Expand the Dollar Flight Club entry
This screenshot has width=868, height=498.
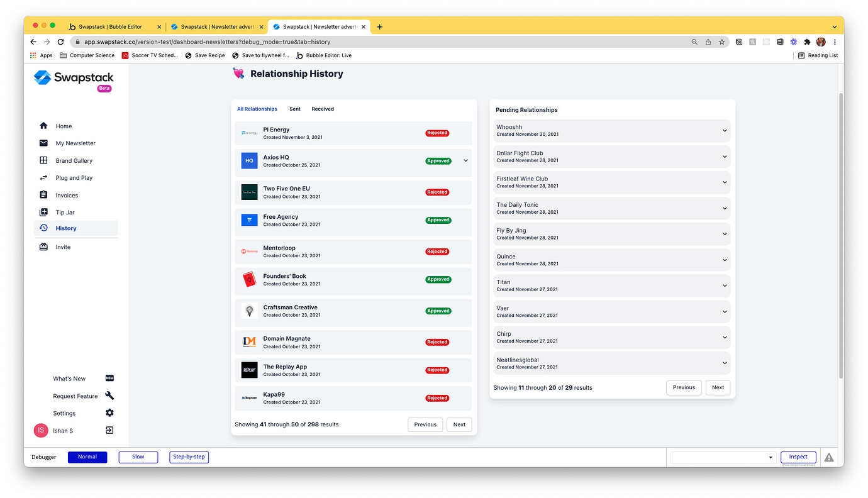coord(726,156)
